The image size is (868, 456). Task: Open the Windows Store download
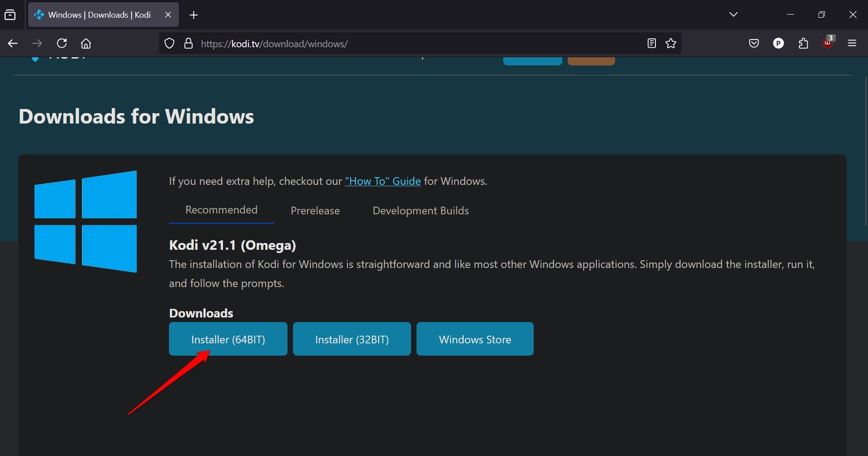pyautogui.click(x=475, y=339)
